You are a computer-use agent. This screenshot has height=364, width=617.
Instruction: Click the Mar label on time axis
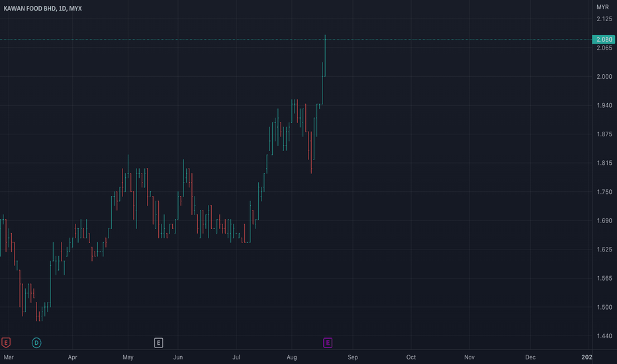[x=9, y=357]
